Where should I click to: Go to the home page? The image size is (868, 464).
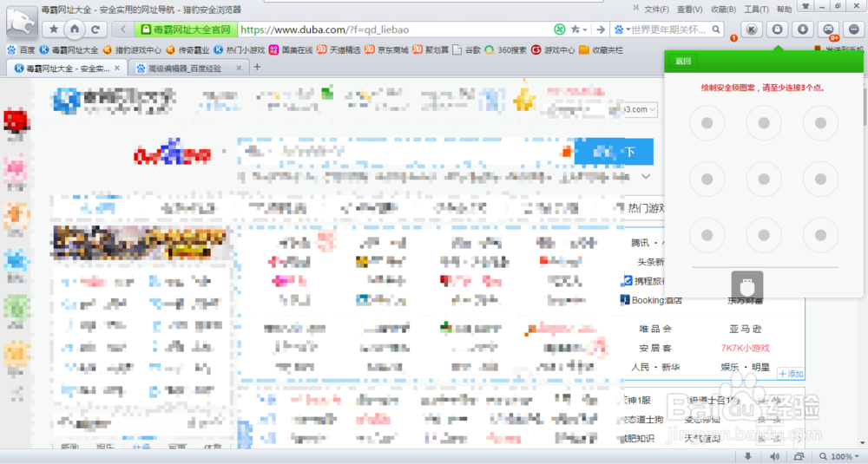pos(74,29)
